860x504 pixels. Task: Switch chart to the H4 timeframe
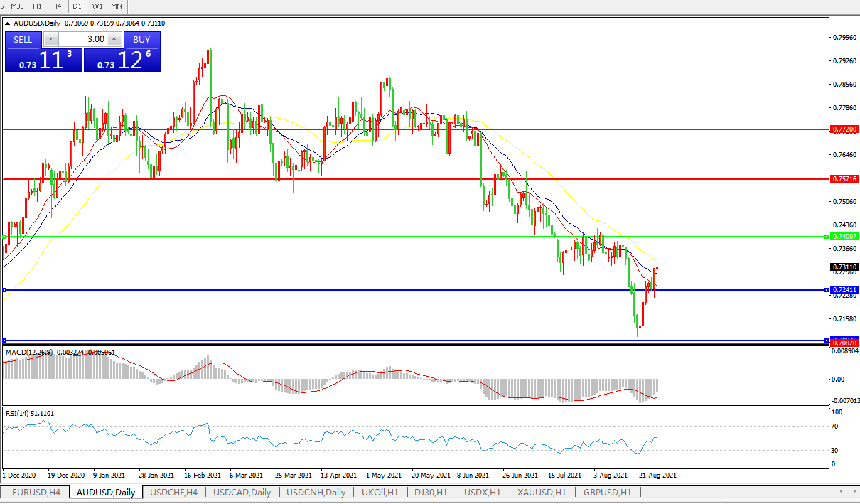pos(57,6)
